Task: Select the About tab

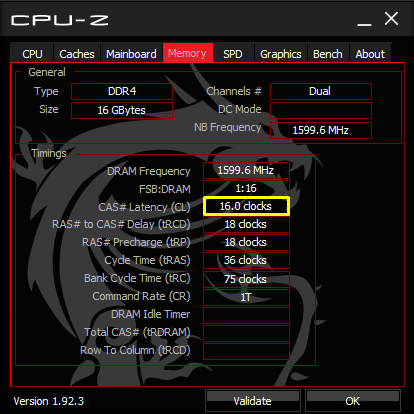Action: pos(370,53)
